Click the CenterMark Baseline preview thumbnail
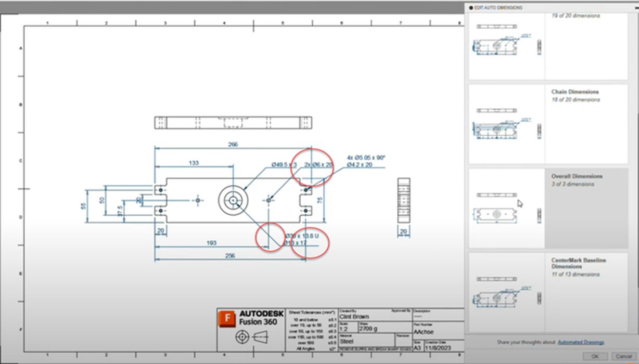Screen dimensions: 639x364 click(x=506, y=292)
